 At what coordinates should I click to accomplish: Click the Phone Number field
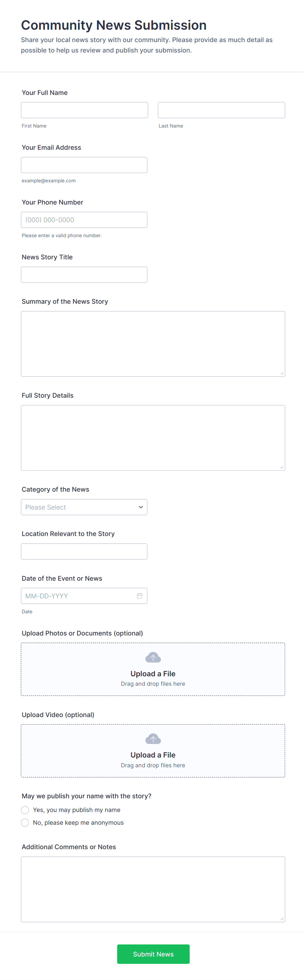click(84, 220)
